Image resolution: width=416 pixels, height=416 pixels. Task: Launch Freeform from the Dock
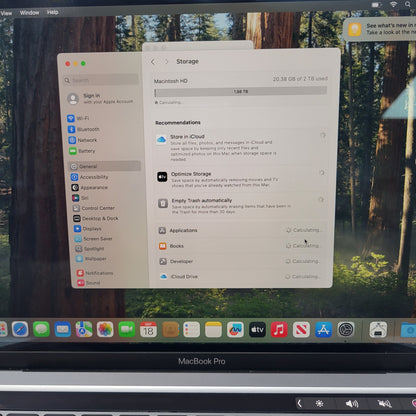pyautogui.click(x=235, y=330)
